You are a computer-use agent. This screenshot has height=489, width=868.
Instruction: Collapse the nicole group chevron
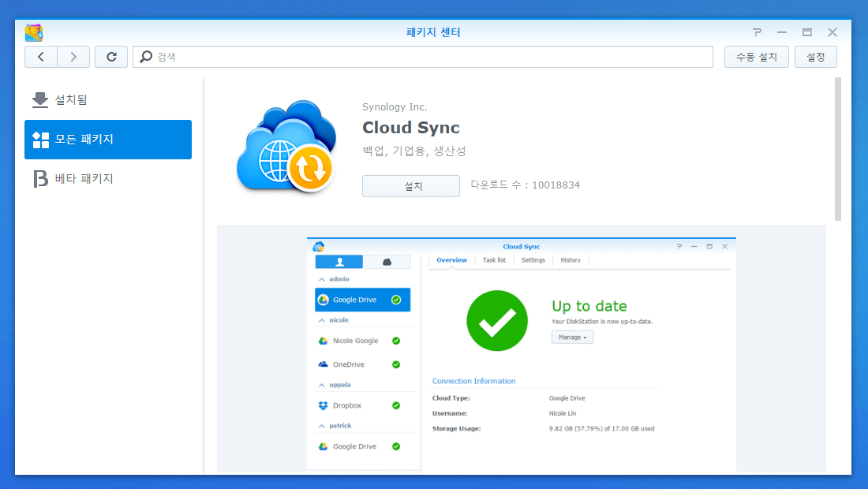click(x=322, y=320)
